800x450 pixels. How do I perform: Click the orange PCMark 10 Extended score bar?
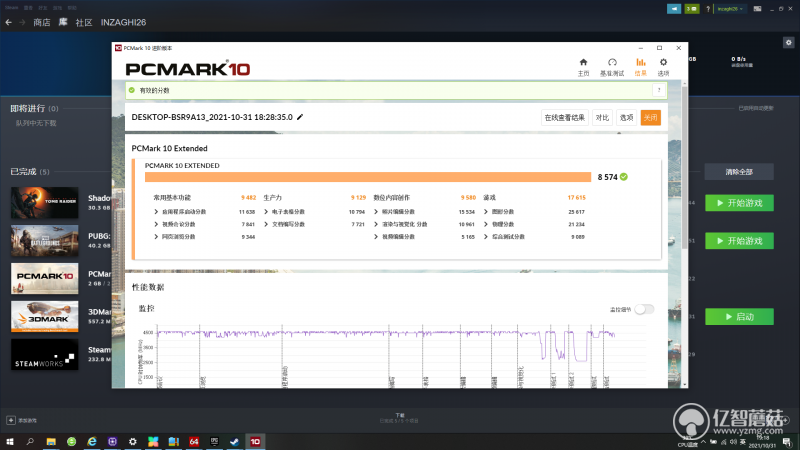[368, 177]
